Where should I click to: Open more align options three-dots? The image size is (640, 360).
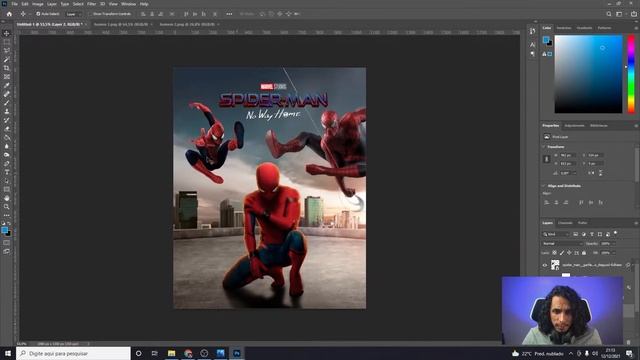pos(229,14)
